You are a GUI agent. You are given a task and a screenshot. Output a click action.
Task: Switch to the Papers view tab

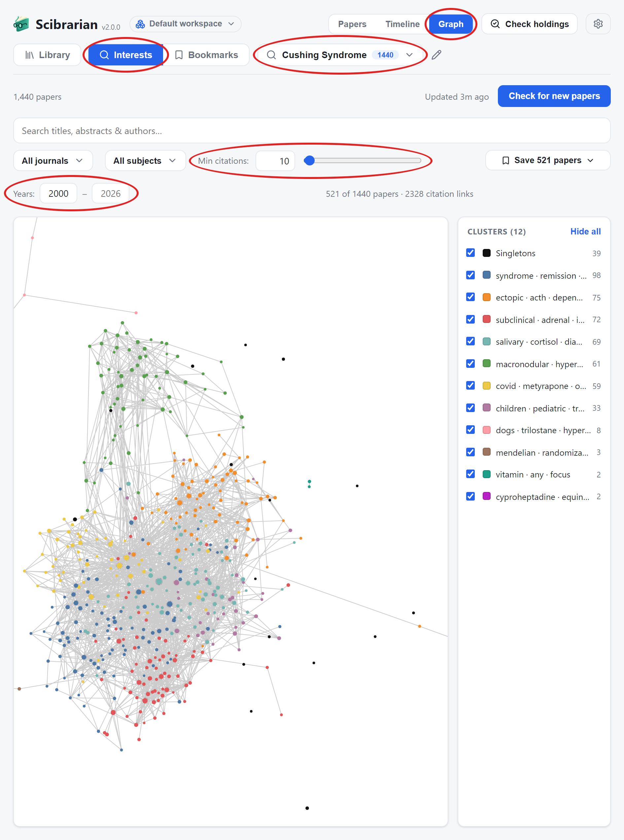(x=352, y=24)
